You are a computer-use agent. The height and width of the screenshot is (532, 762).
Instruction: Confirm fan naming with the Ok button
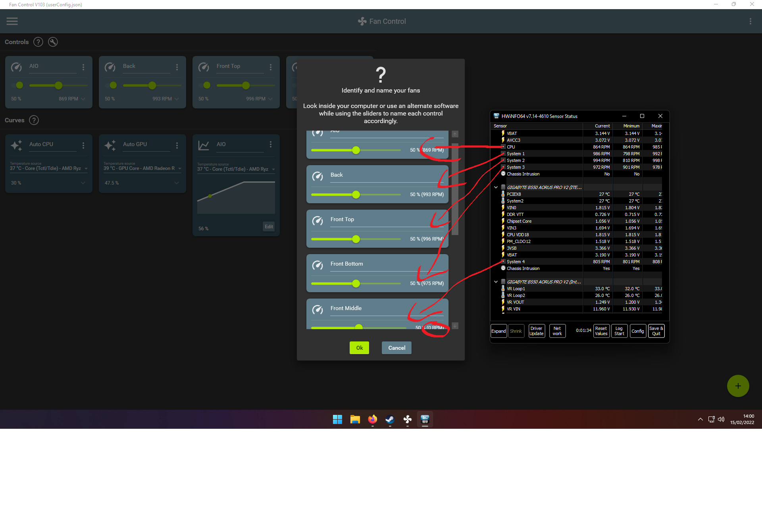coord(359,347)
